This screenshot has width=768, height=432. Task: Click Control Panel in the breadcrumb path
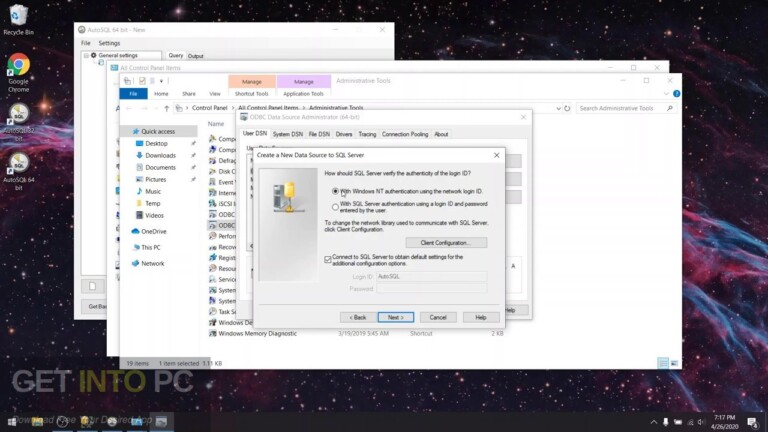coord(210,108)
